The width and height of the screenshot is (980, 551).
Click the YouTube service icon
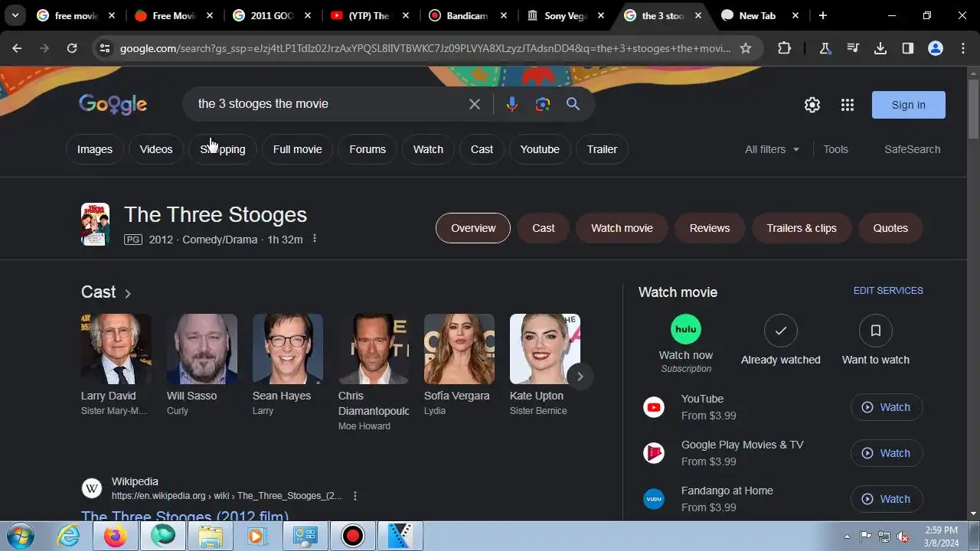(x=654, y=407)
